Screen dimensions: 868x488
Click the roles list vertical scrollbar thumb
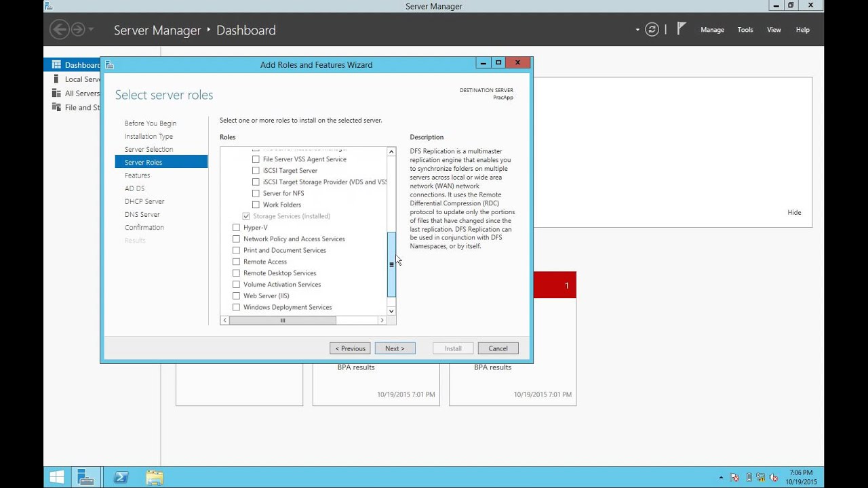coord(391,264)
